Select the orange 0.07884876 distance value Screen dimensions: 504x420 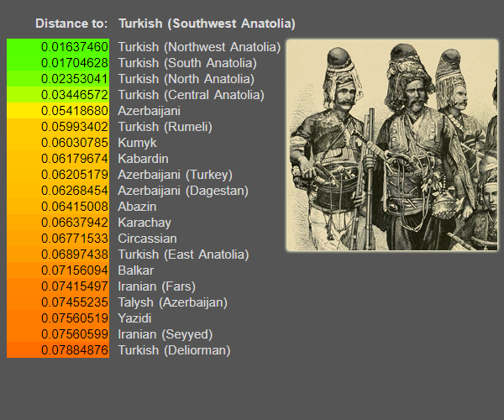pyautogui.click(x=58, y=350)
